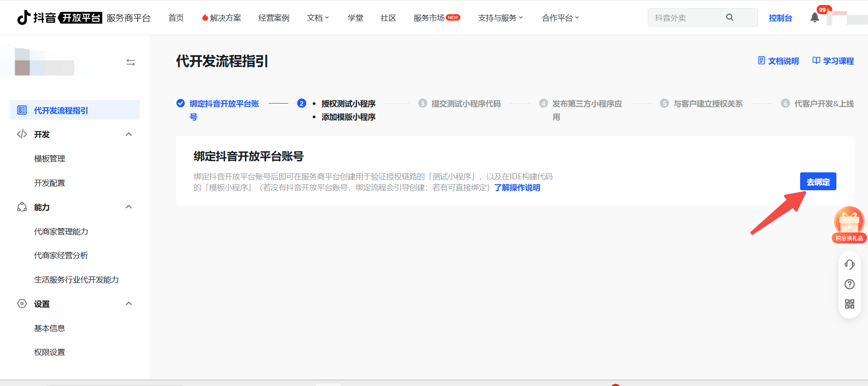Select 模板管理 in the sidebar

coord(50,159)
